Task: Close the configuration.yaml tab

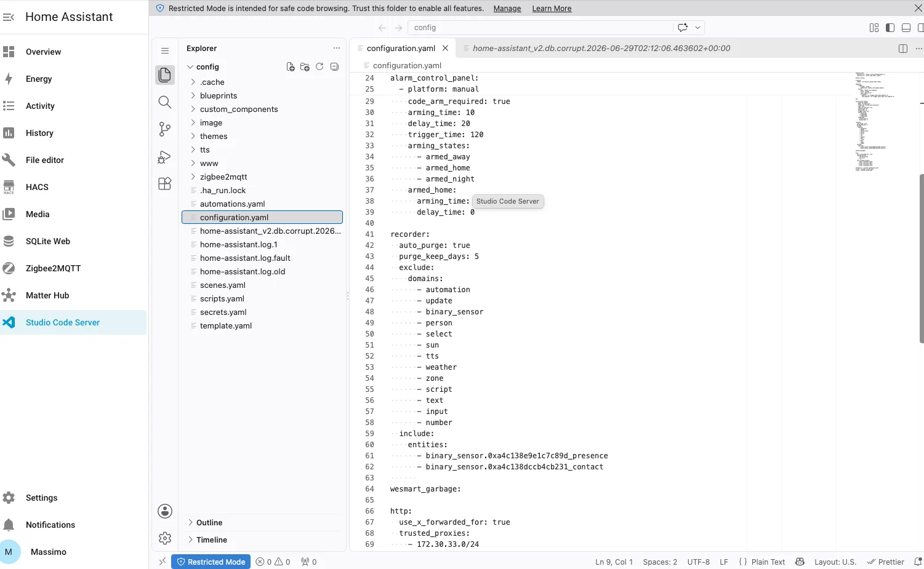Action: point(445,49)
